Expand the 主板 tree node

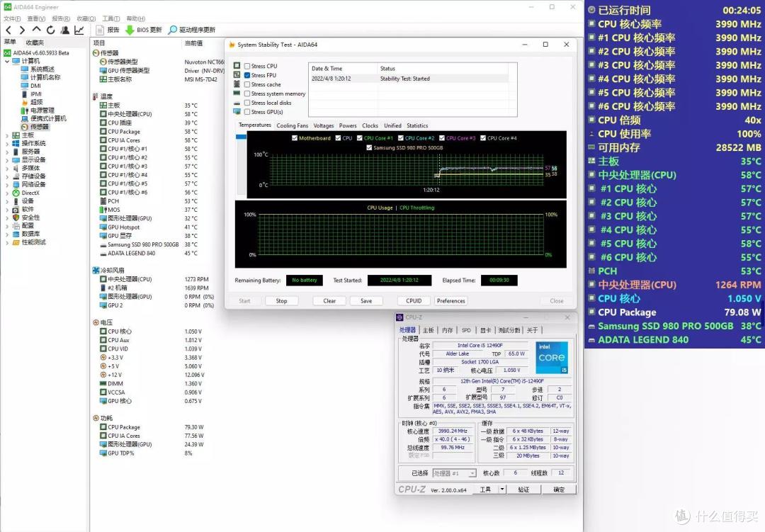7,135
